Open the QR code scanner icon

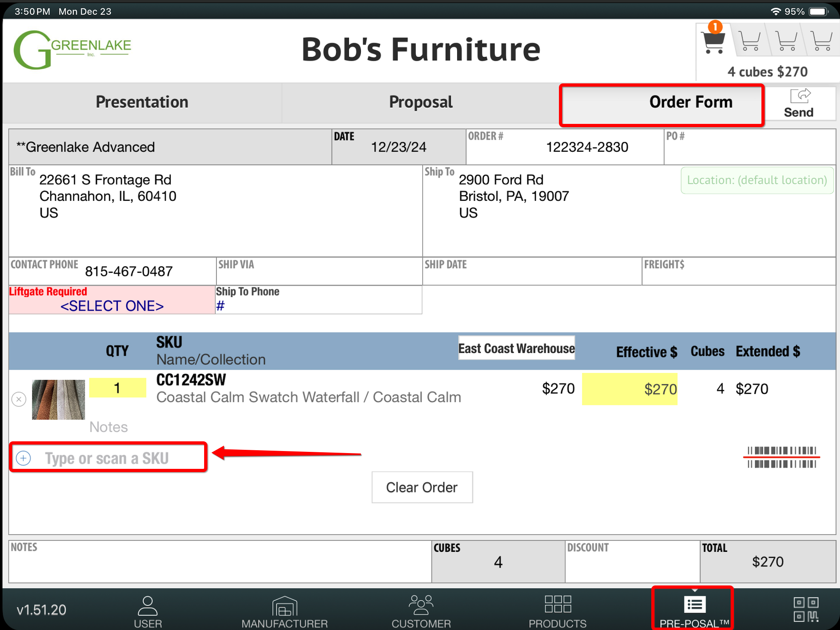(806, 609)
